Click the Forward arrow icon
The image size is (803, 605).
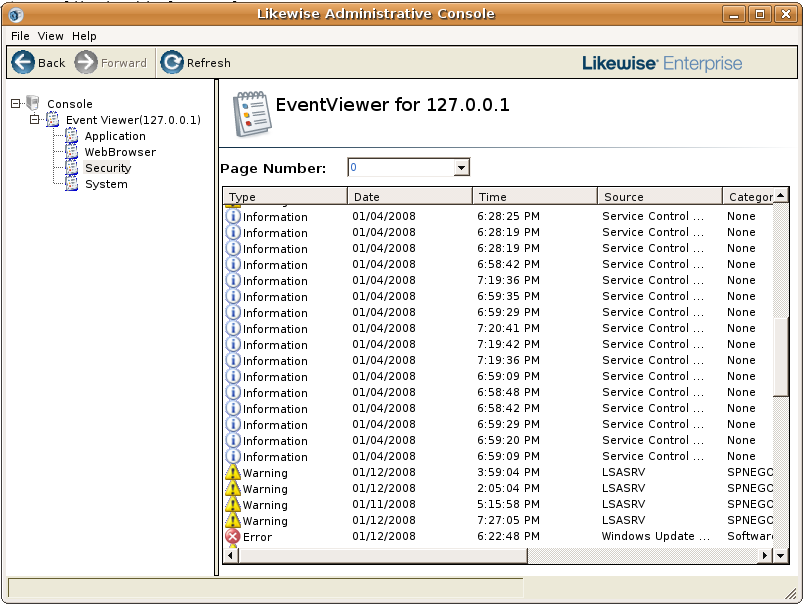[86, 62]
